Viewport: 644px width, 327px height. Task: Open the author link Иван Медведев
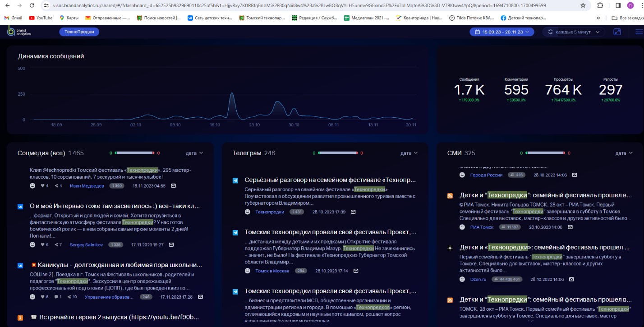click(x=87, y=186)
